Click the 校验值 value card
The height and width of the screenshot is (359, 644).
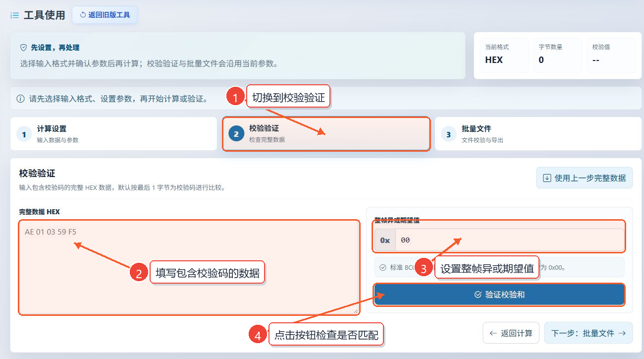pos(611,56)
